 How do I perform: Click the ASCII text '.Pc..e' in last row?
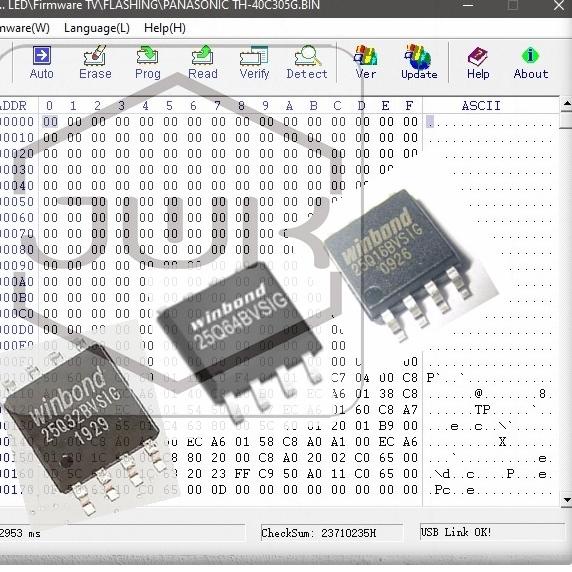455,490
